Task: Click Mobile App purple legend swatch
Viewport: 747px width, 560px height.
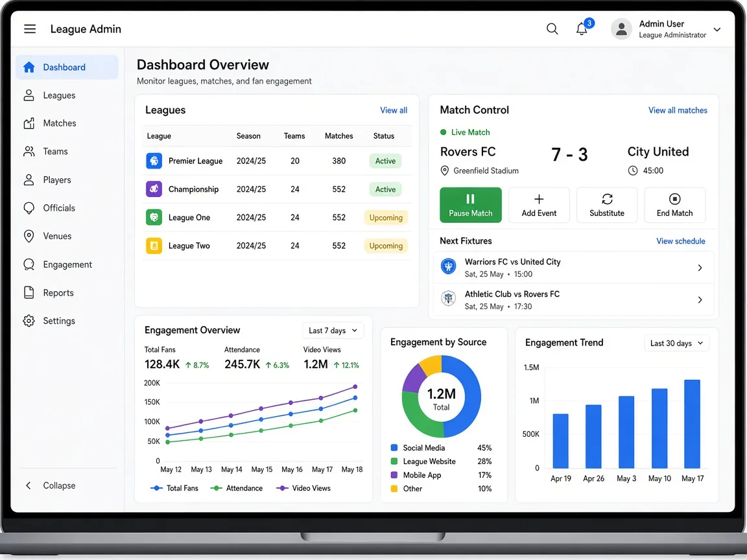Action: click(x=394, y=474)
